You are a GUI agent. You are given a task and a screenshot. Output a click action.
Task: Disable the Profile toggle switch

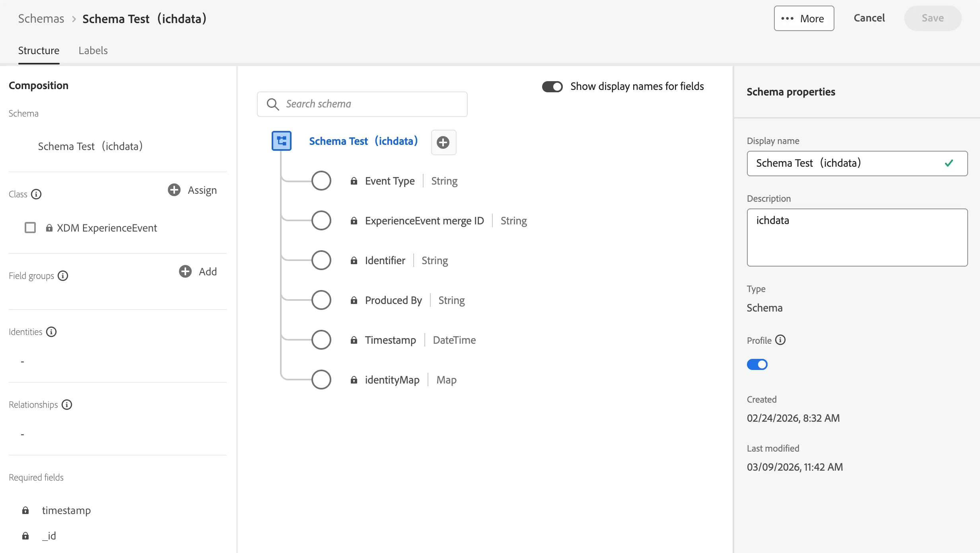[x=757, y=364]
